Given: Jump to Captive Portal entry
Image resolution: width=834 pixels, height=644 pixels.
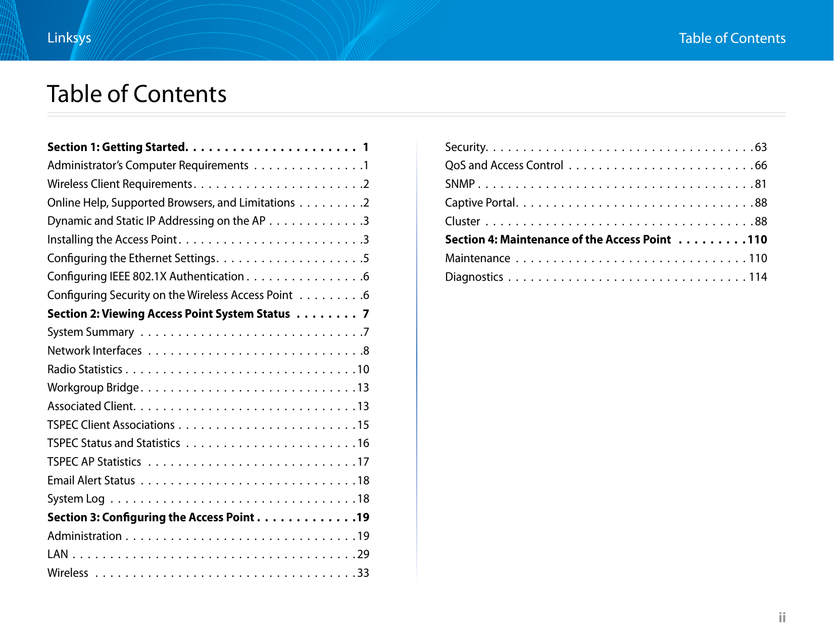Looking at the screenshot, I should point(606,203).
